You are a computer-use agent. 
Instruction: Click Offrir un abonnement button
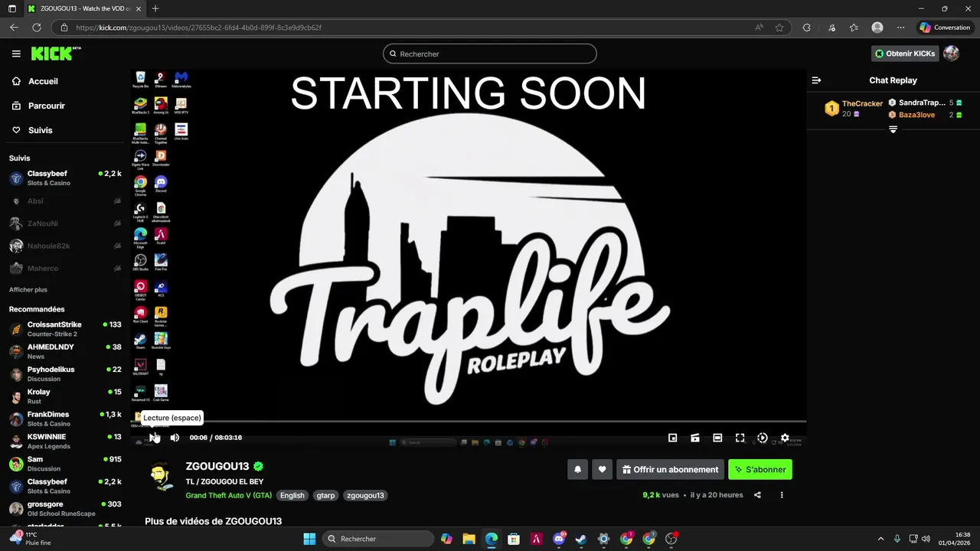[671, 469]
